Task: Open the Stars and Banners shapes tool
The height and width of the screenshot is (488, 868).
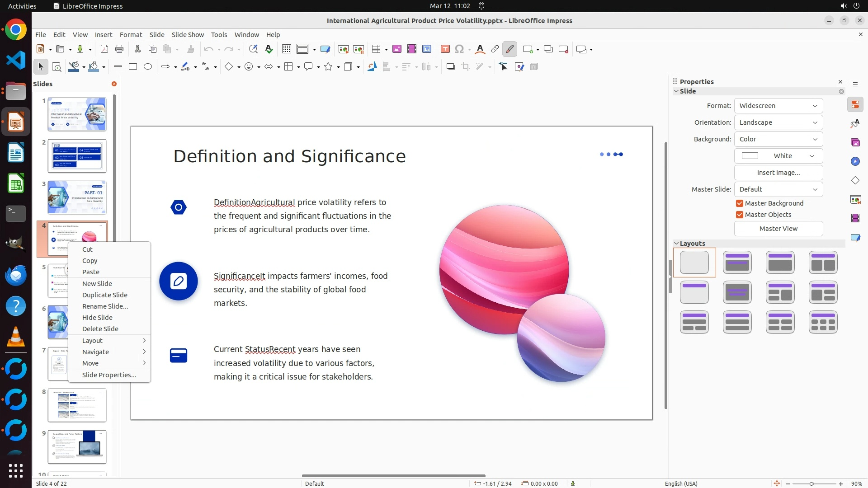Action: 329,67
